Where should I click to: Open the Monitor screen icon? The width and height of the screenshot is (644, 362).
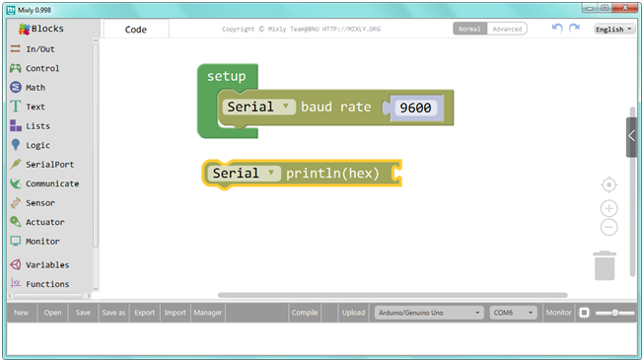click(15, 242)
